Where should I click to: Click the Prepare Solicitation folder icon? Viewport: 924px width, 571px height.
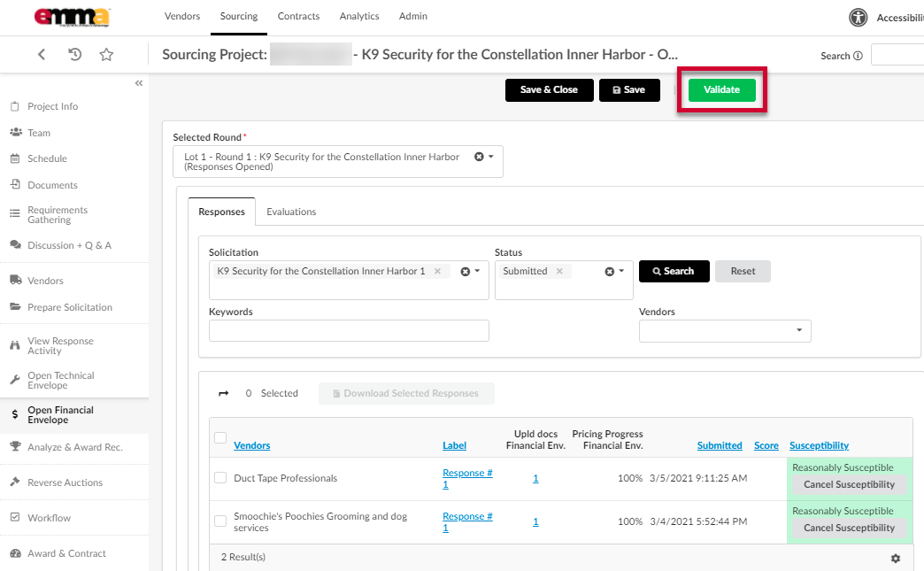pos(16,306)
